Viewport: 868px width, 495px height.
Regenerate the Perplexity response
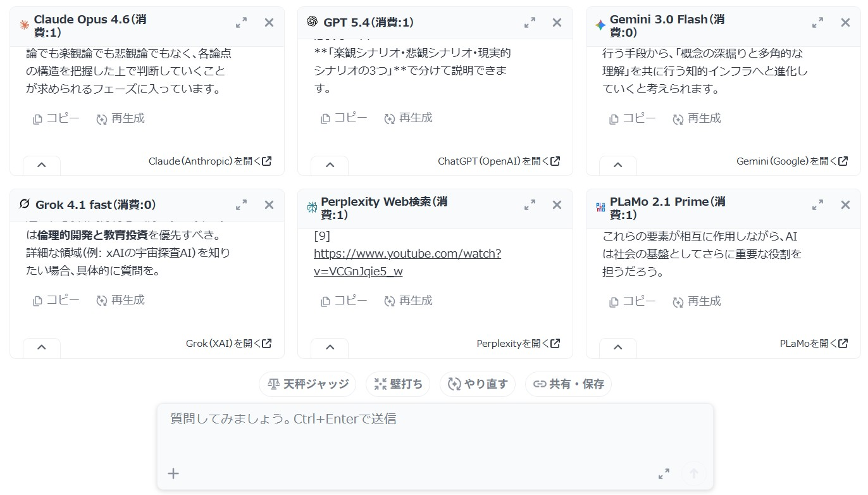[x=408, y=301]
